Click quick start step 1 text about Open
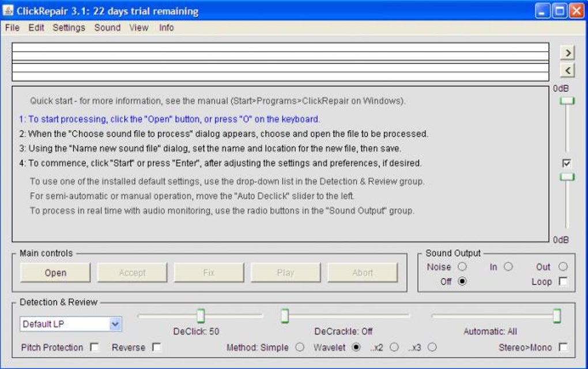588x369 pixels. tap(169, 119)
